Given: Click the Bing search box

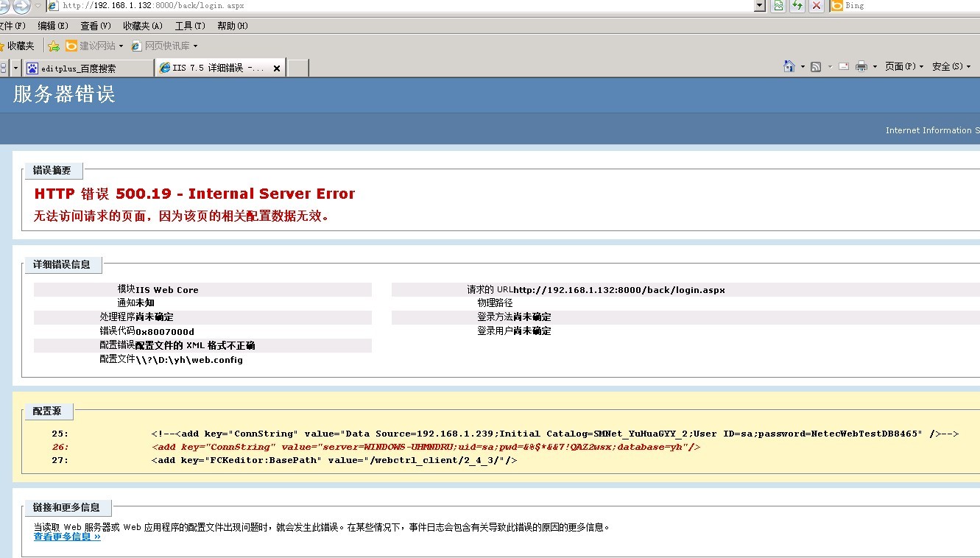Looking at the screenshot, I should [912, 6].
